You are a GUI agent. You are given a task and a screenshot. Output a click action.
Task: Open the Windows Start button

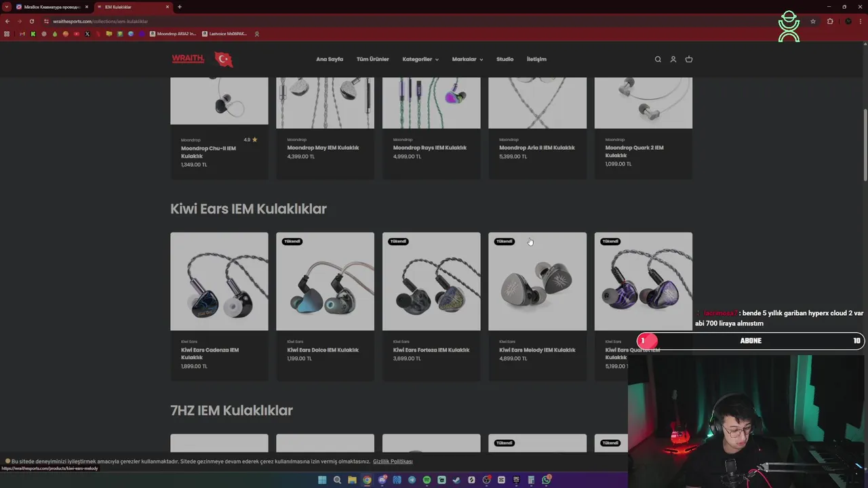(322, 480)
